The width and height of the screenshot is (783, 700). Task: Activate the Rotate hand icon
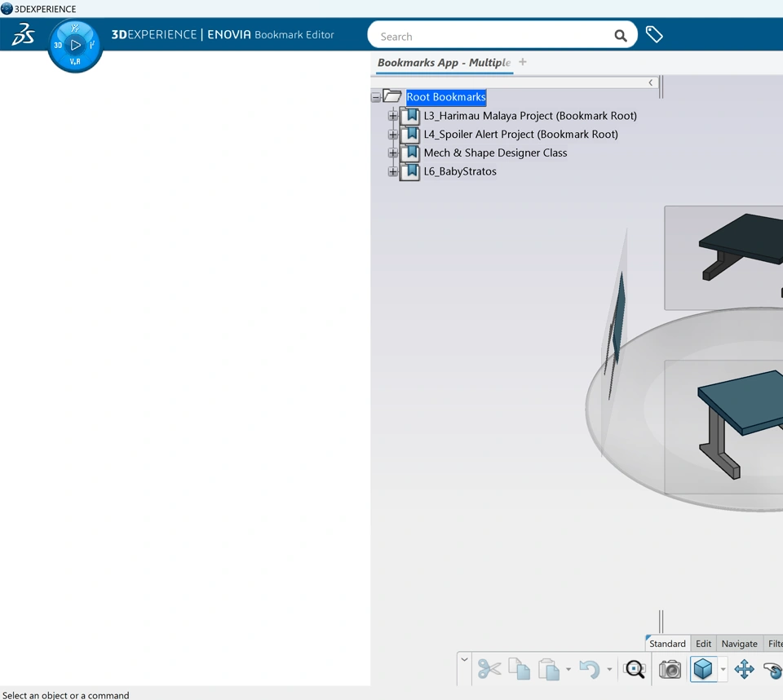773,670
